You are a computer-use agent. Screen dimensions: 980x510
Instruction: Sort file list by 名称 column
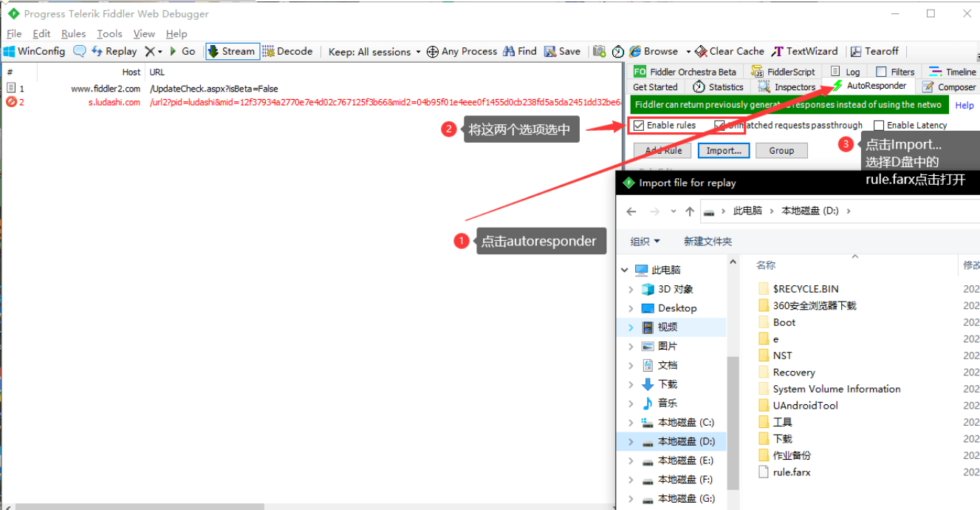click(766, 265)
